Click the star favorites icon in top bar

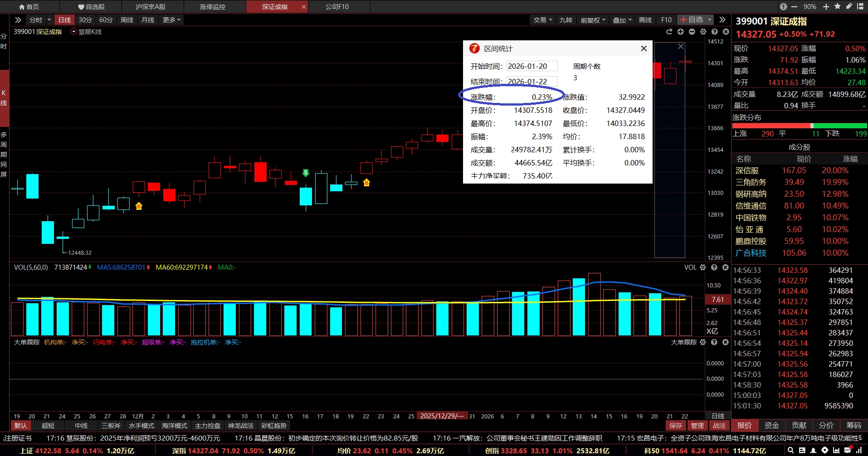pyautogui.click(x=837, y=6)
